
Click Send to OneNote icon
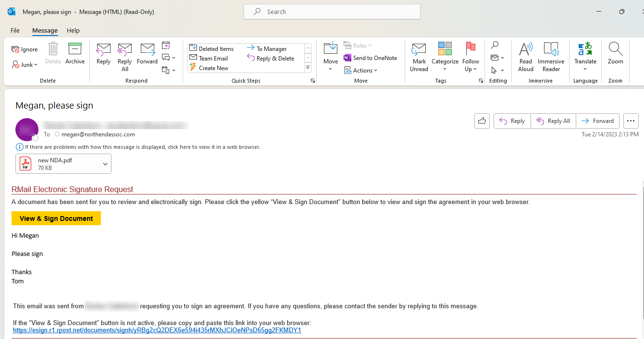pos(348,58)
